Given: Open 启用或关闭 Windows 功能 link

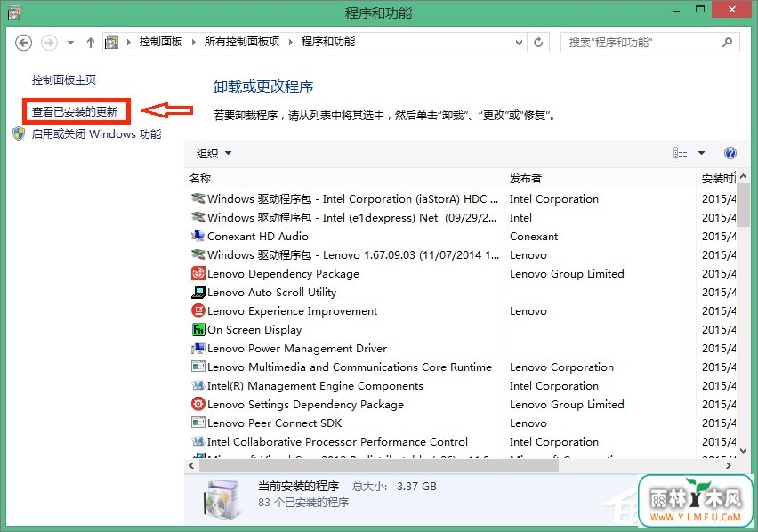Looking at the screenshot, I should pyautogui.click(x=96, y=133).
